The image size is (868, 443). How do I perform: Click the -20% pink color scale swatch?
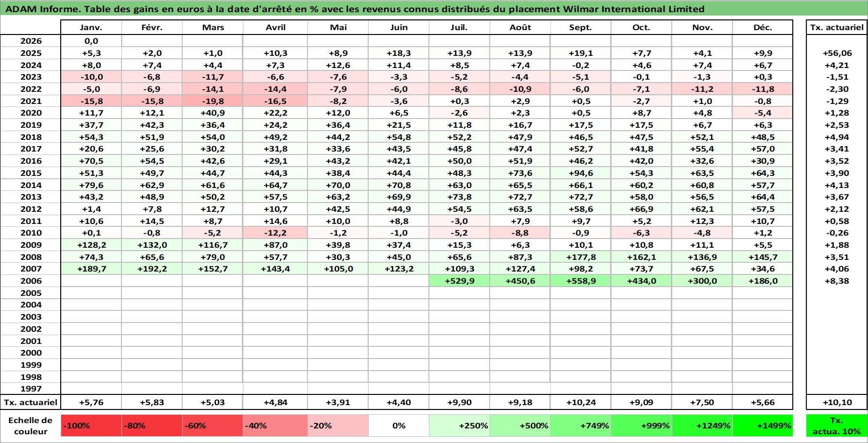pos(338,426)
